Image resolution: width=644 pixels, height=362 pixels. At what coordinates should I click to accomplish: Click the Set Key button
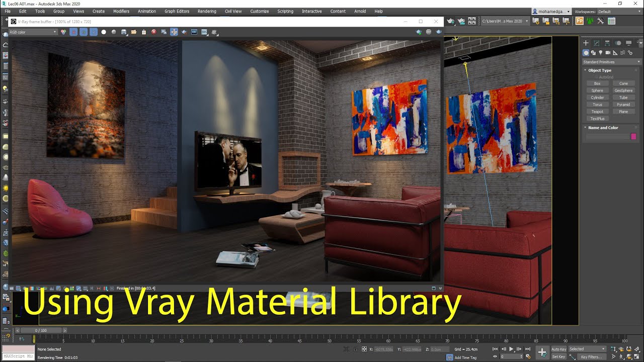(x=559, y=357)
